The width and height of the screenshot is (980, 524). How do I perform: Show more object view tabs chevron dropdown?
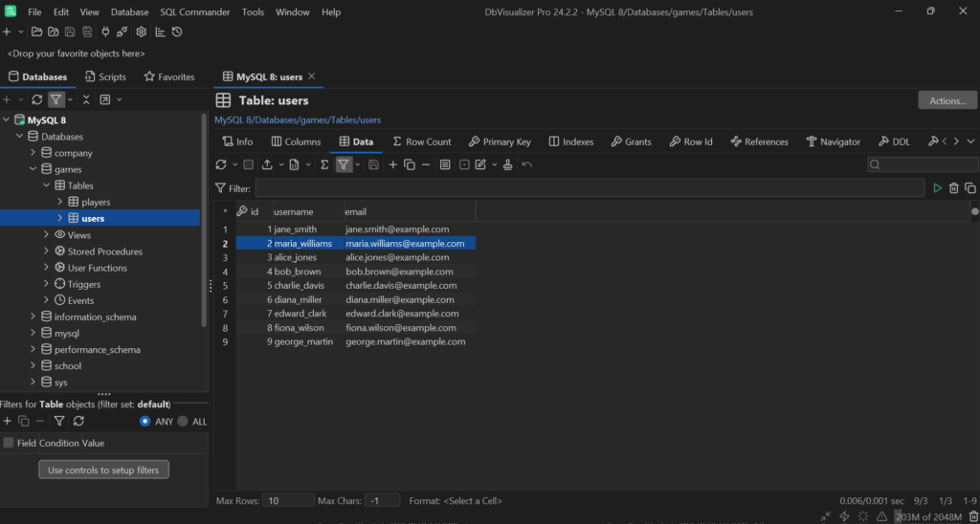970,142
